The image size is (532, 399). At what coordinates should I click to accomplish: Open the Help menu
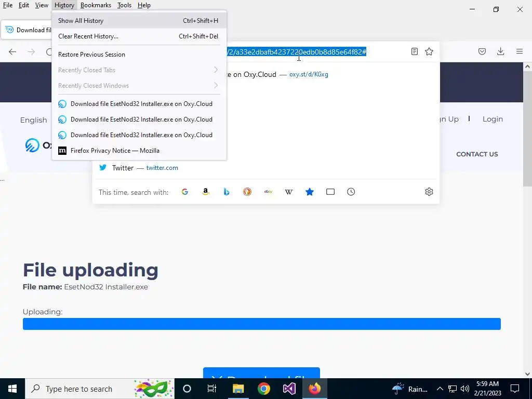[x=144, y=5]
